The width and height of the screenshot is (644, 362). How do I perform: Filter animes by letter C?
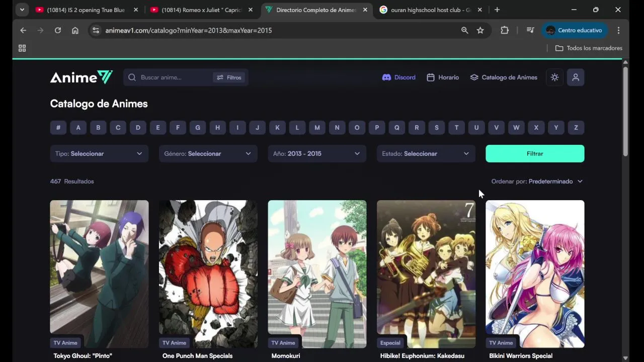pos(118,128)
